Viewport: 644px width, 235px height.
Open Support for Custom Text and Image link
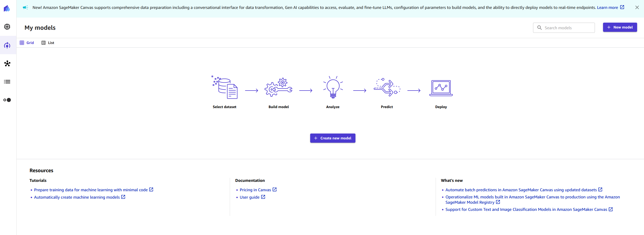coord(526,209)
